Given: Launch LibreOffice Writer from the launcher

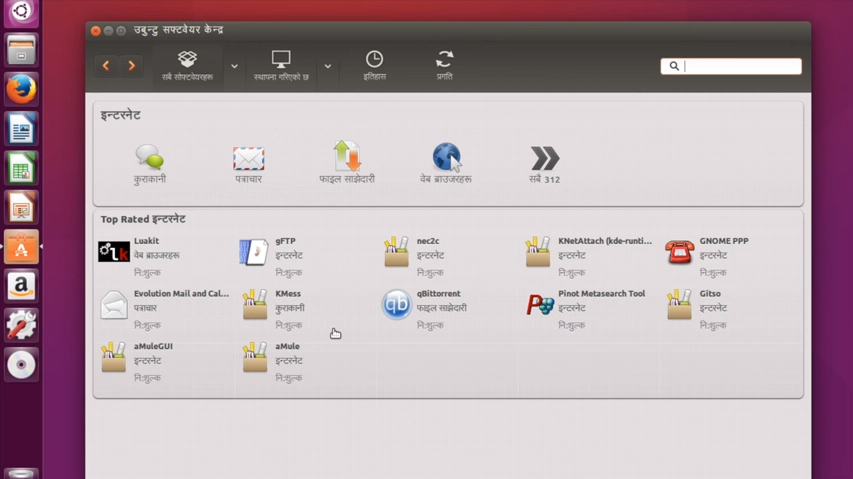Looking at the screenshot, I should [x=21, y=129].
